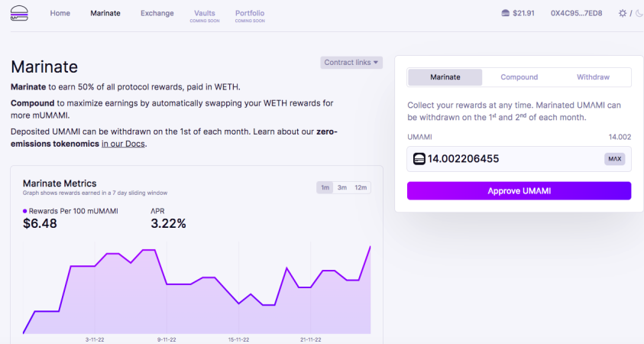Expand the Contract links dropdown
This screenshot has width=644, height=344.
[351, 63]
